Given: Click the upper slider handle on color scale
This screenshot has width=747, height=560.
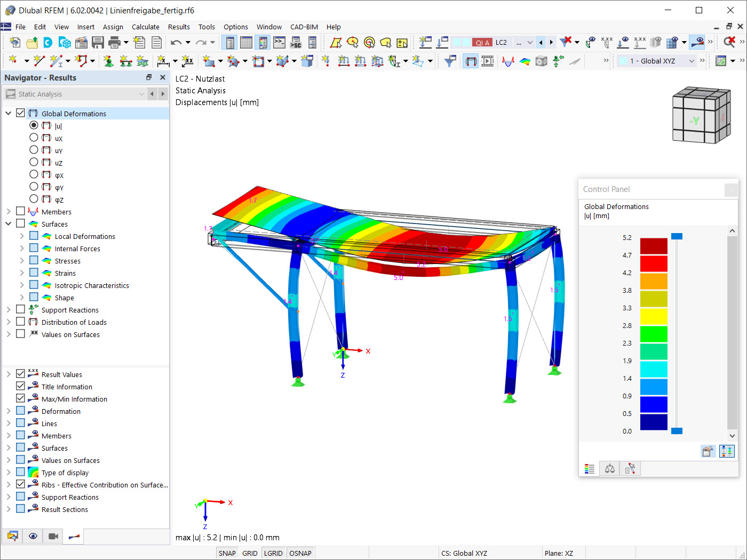Looking at the screenshot, I should [x=677, y=236].
